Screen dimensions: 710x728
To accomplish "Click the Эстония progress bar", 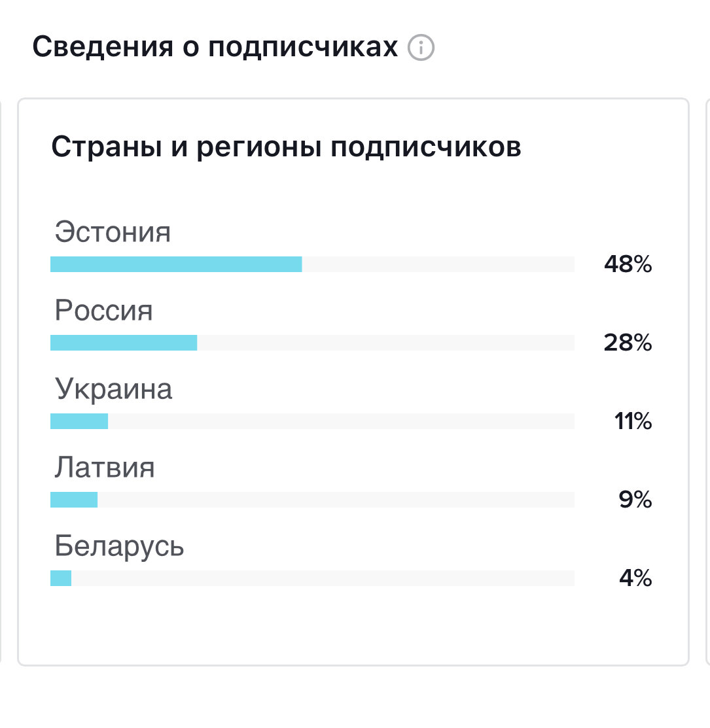I will click(x=177, y=264).
